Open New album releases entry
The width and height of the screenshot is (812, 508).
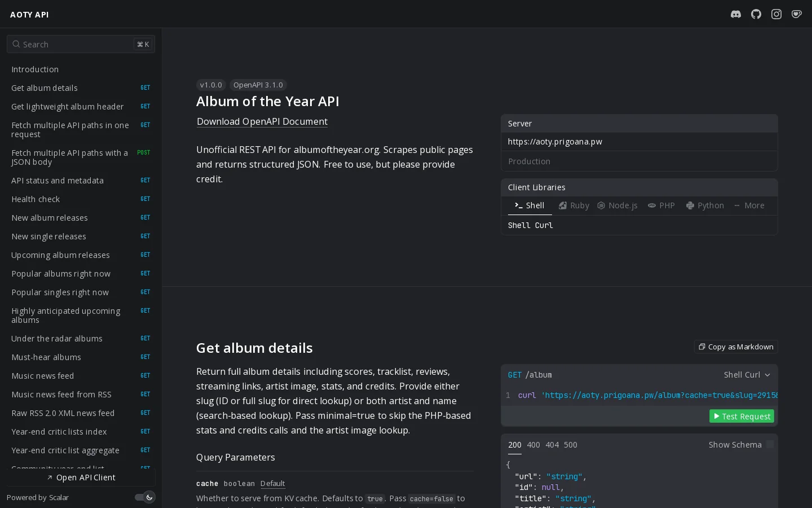tap(81, 218)
